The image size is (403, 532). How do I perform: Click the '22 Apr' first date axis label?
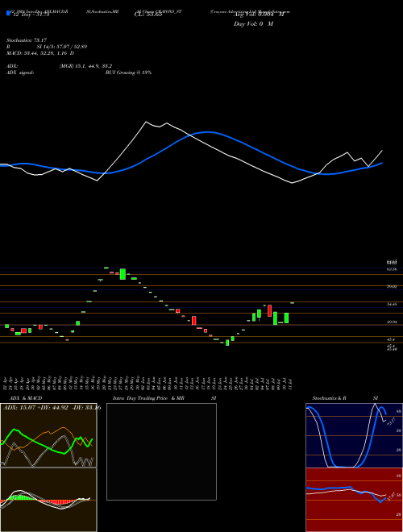6,382
